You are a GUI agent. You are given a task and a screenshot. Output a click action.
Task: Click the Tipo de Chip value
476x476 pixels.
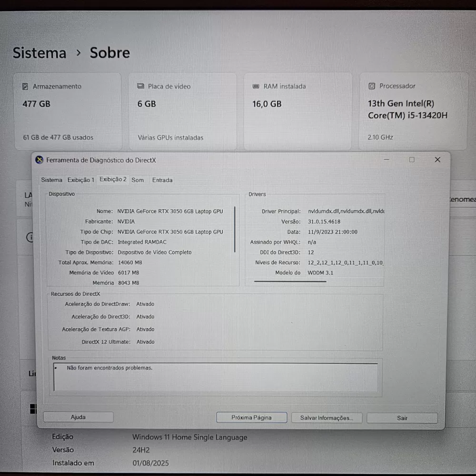pyautogui.click(x=170, y=232)
